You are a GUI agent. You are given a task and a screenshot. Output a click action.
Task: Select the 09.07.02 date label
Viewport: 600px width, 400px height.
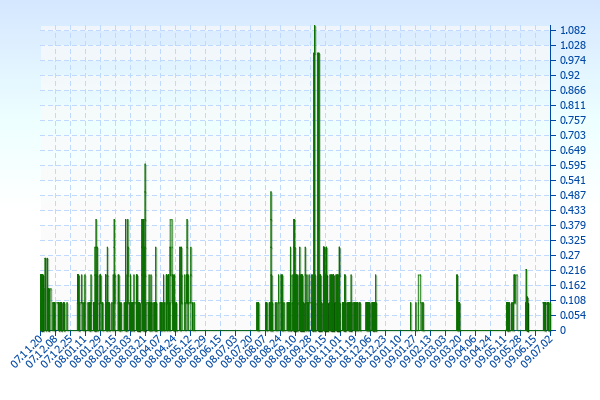click(536, 351)
